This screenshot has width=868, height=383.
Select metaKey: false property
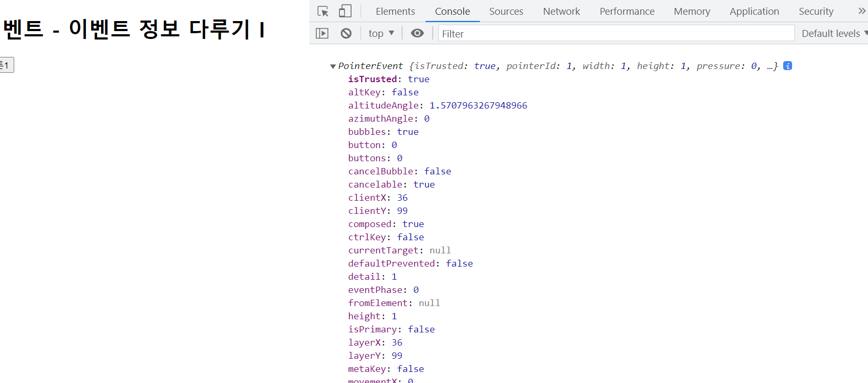[386, 369]
